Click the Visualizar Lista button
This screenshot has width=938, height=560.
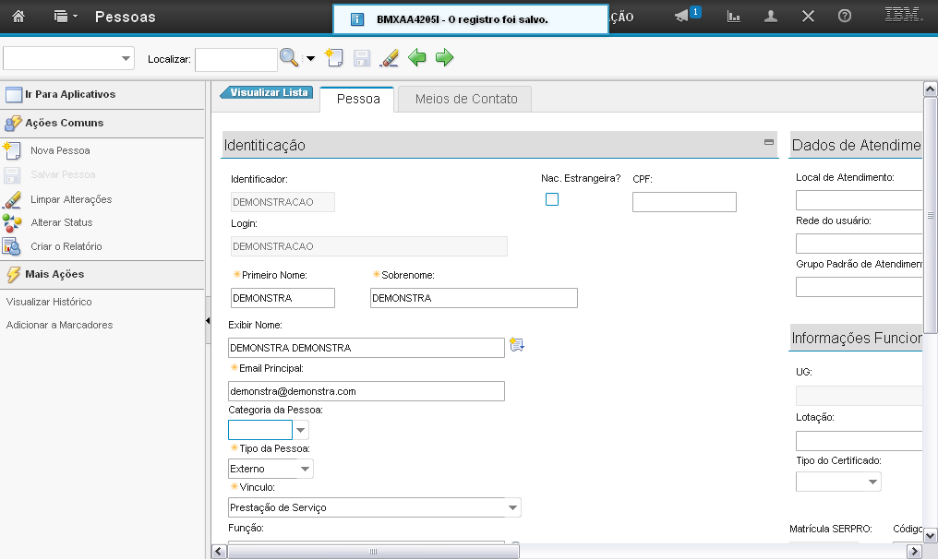click(268, 92)
